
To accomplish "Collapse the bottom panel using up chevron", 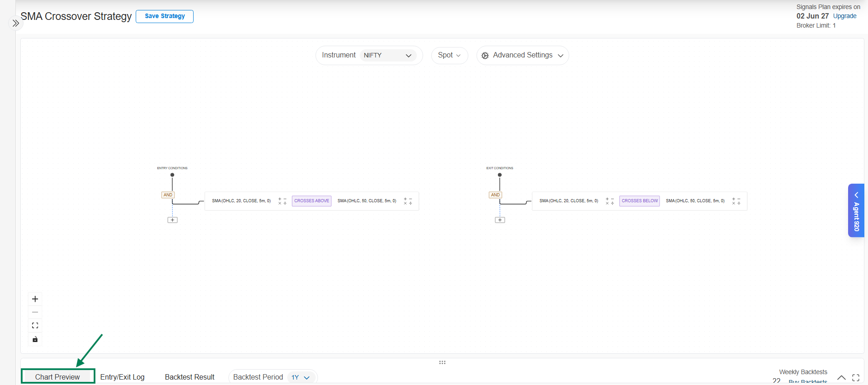I will (x=841, y=378).
